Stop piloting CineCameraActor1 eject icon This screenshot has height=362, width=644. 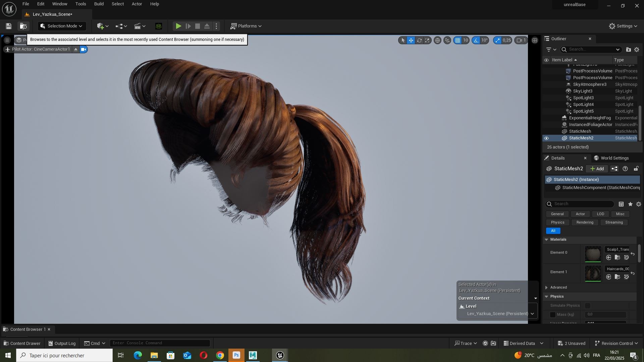pyautogui.click(x=76, y=50)
